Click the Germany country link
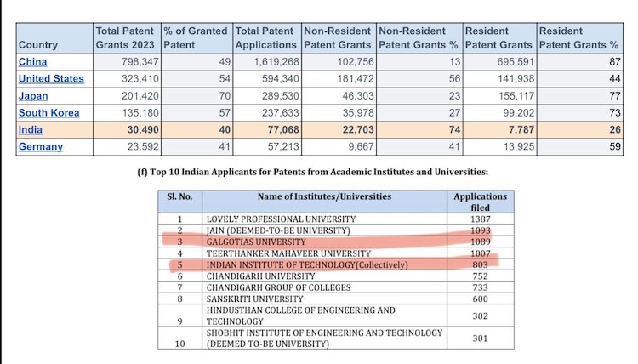Viewport: 638px width, 364px height. tap(41, 147)
